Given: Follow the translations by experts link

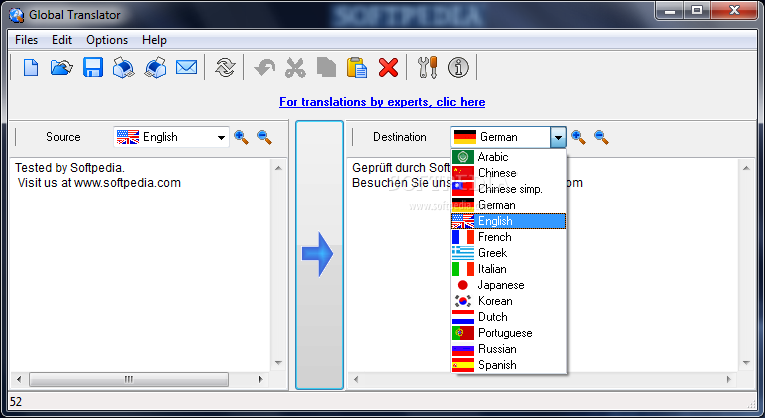Looking at the screenshot, I should point(382,102).
